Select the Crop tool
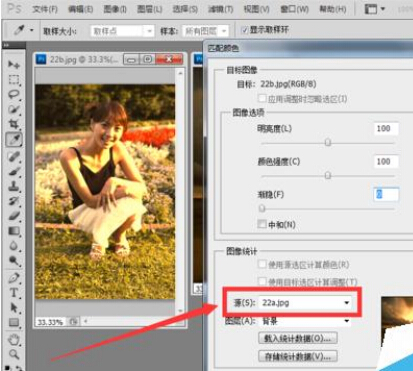This screenshot has width=413, height=371. click(x=14, y=124)
